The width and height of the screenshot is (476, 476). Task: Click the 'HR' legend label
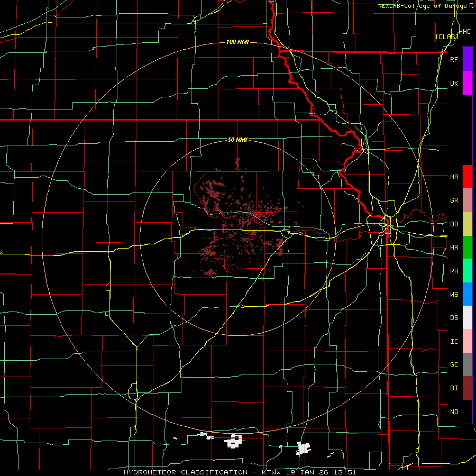[x=454, y=248]
